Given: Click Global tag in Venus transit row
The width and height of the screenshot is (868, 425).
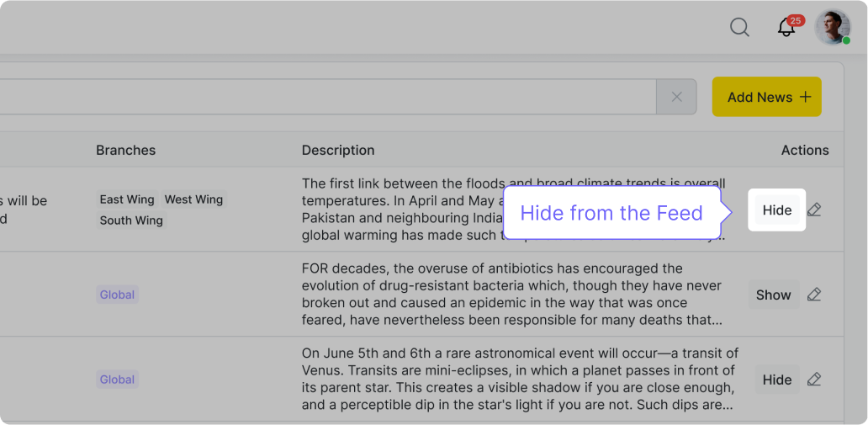Looking at the screenshot, I should click(x=117, y=380).
